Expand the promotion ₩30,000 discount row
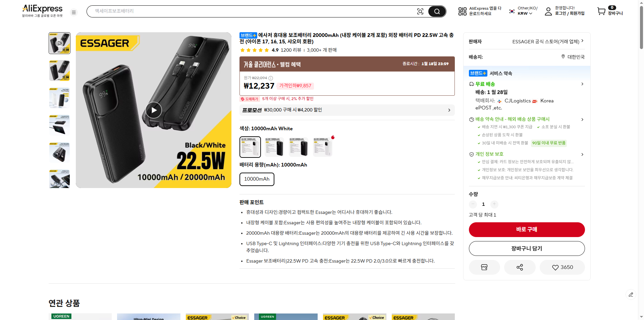Image resolution: width=644 pixels, height=320 pixels. pyautogui.click(x=347, y=110)
